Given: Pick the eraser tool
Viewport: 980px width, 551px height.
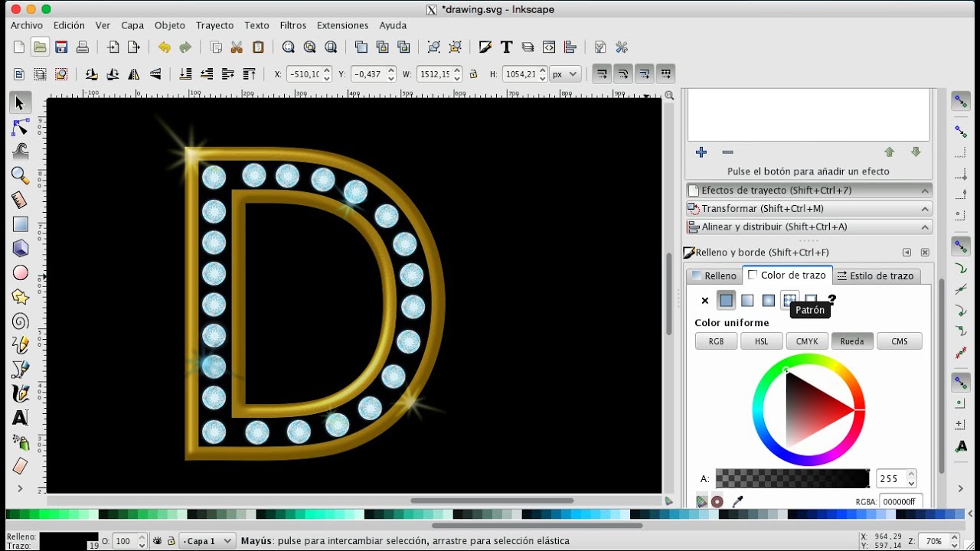Looking at the screenshot, I should tap(20, 465).
